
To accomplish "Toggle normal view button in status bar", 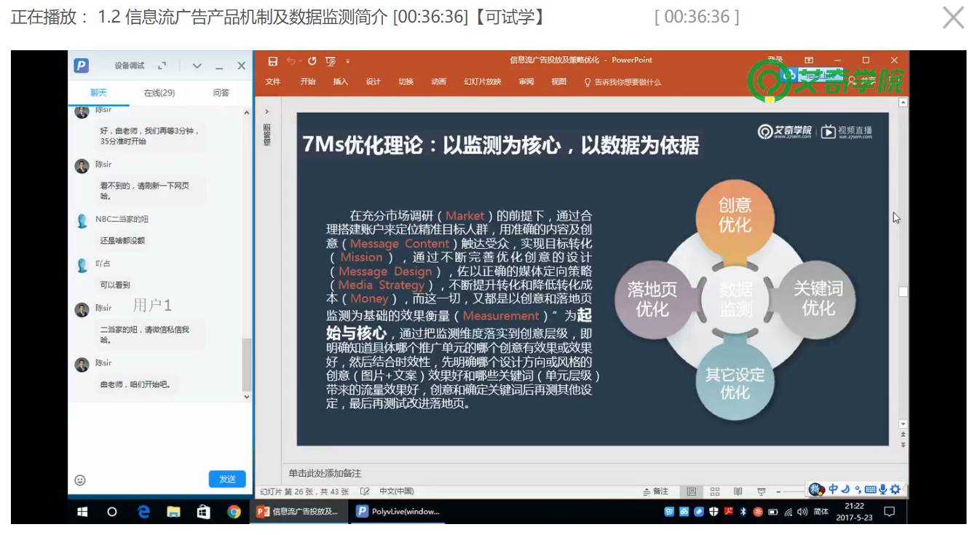I will tap(692, 491).
